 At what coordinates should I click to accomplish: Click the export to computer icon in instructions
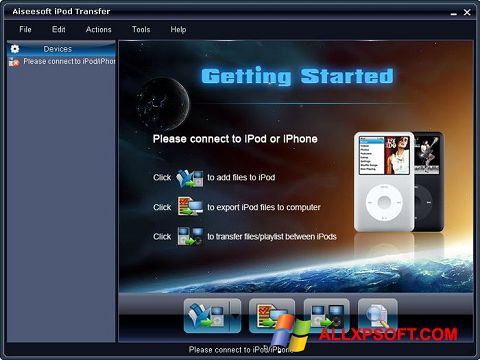click(x=190, y=207)
